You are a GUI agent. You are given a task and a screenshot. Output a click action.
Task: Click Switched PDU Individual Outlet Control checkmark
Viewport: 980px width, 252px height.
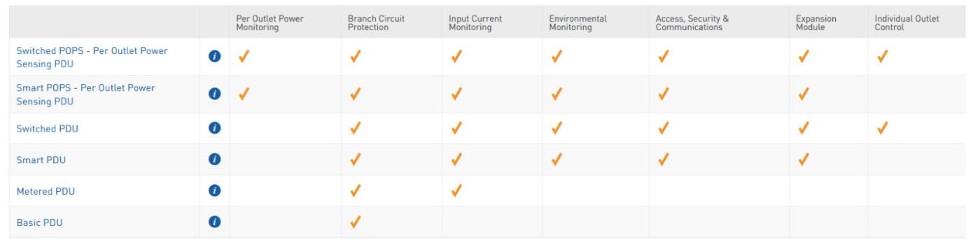[883, 128]
